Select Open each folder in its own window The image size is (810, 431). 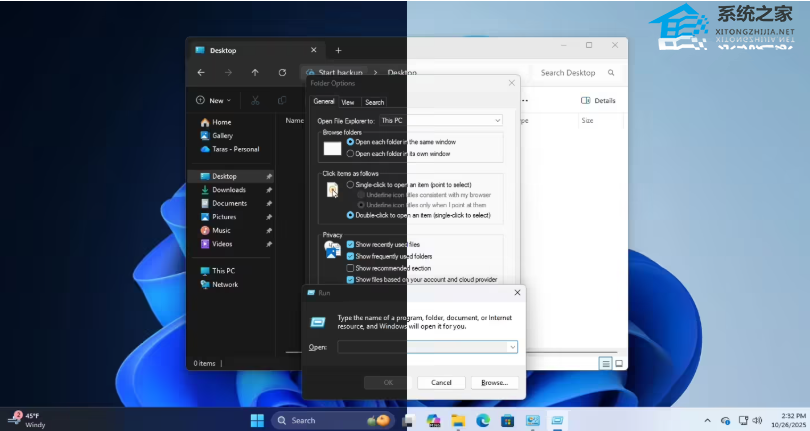coord(350,154)
